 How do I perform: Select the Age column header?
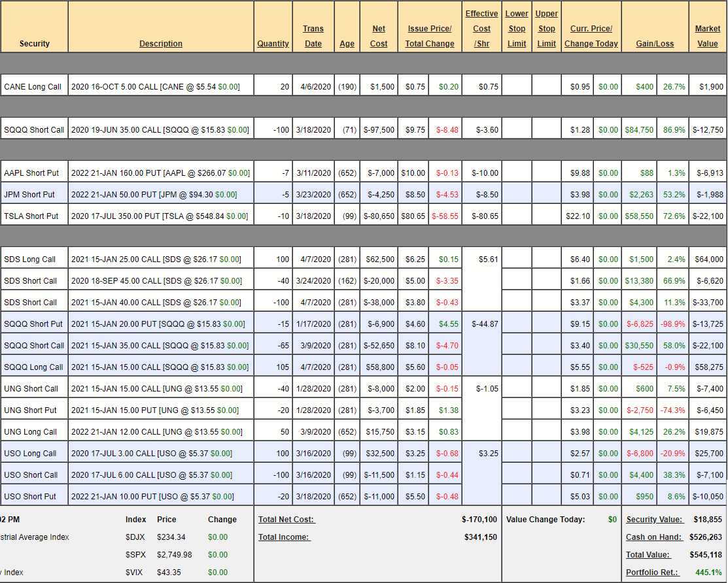[x=347, y=44]
